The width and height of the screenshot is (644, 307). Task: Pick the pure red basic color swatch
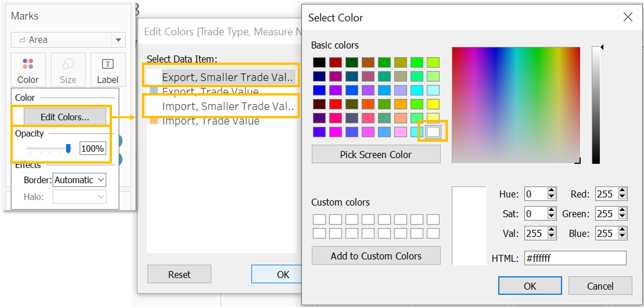tap(336, 104)
